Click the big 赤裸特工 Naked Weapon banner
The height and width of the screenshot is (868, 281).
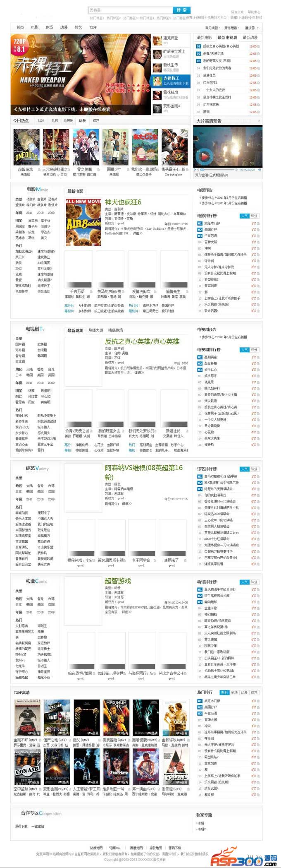(81, 75)
